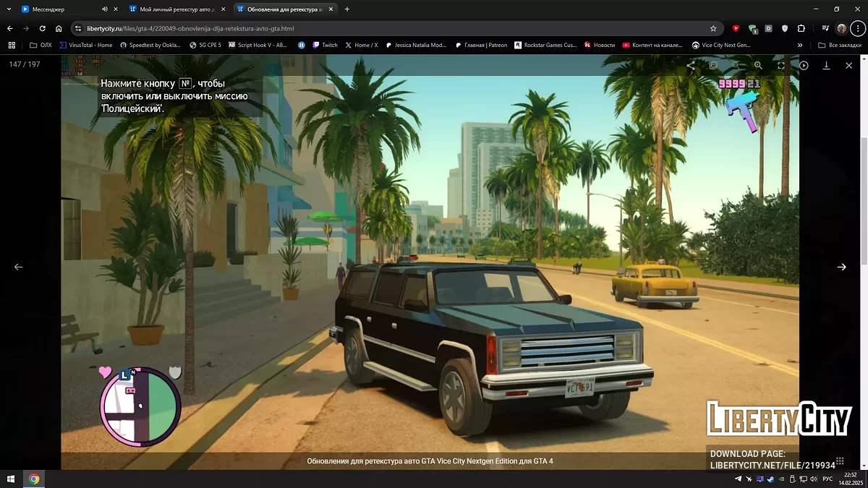Expand the hidden bookmarks overflow chevron
The image size is (868, 488).
tap(800, 45)
